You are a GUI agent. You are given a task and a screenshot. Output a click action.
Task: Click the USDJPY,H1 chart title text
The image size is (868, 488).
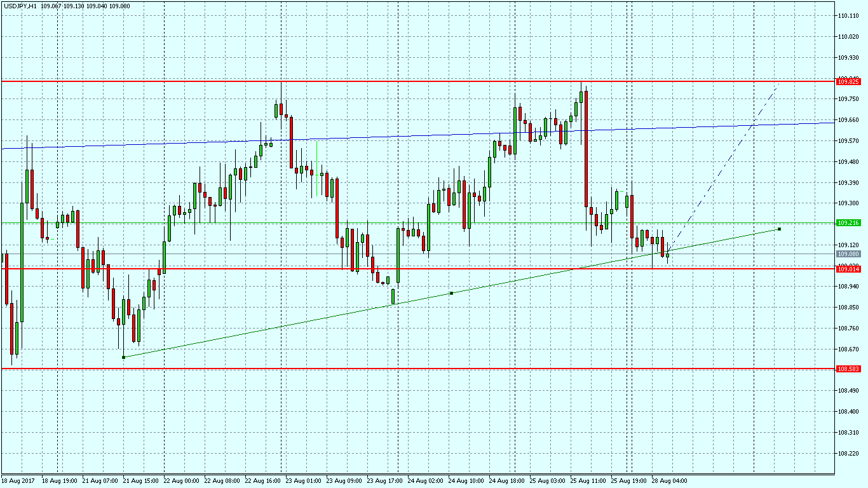20,6
